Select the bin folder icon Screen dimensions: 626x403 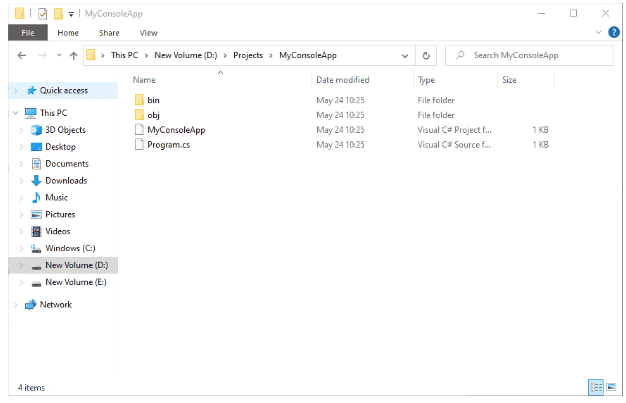pyautogui.click(x=139, y=100)
